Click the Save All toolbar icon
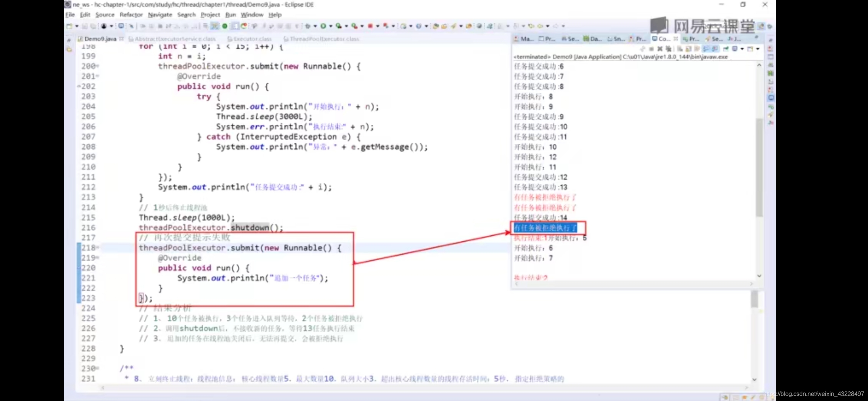The image size is (868, 401). coord(93,26)
